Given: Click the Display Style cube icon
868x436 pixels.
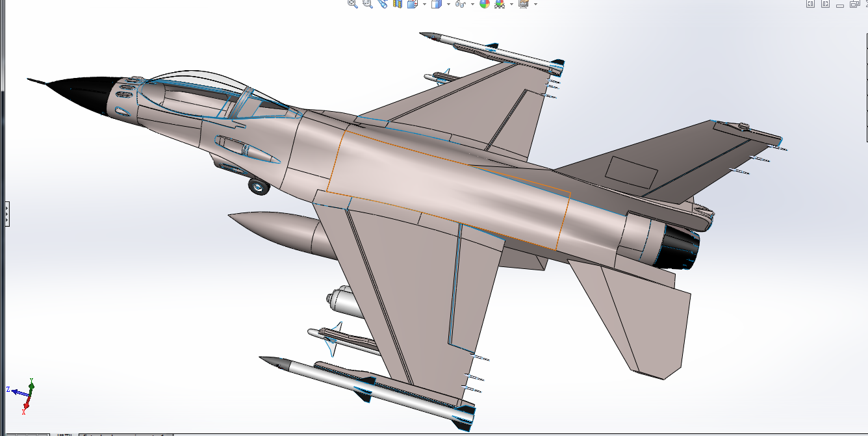Looking at the screenshot, I should pos(437,4).
